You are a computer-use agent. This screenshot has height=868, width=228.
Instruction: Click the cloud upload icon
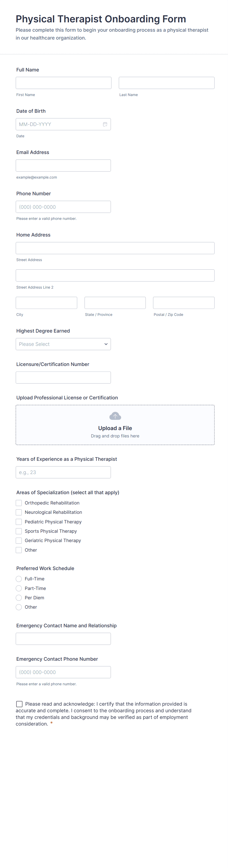tap(115, 416)
